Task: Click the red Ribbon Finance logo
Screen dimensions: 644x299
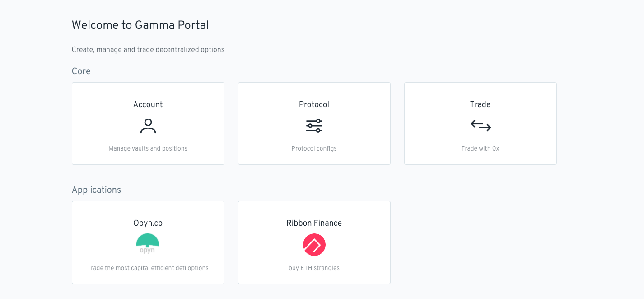Action: pos(314,245)
